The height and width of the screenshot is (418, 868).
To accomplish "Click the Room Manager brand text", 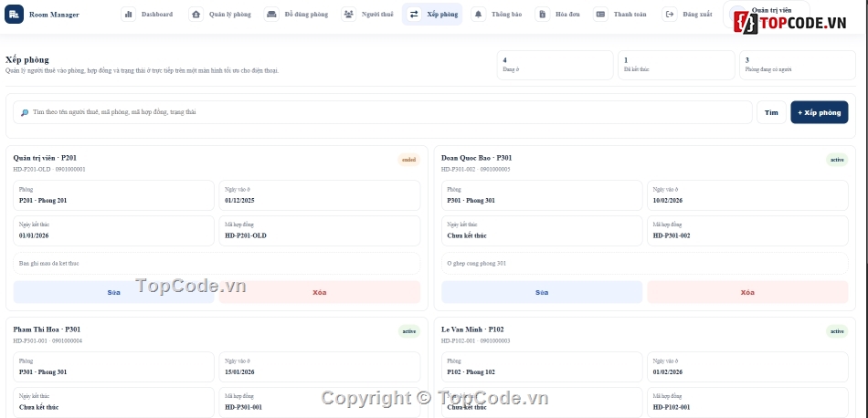I will 54,15.
